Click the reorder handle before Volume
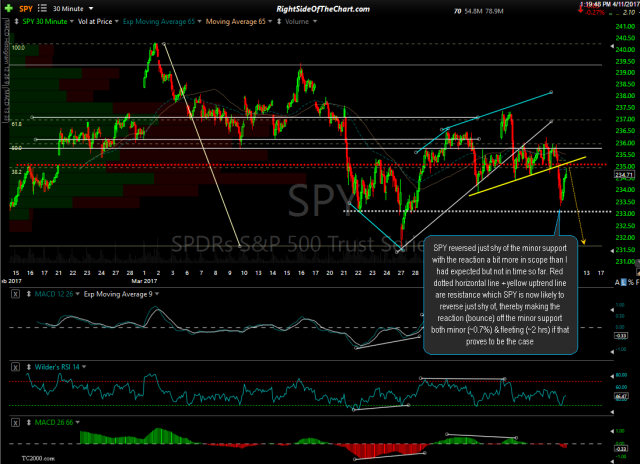Viewport: 640px width, 464px height. [279, 22]
